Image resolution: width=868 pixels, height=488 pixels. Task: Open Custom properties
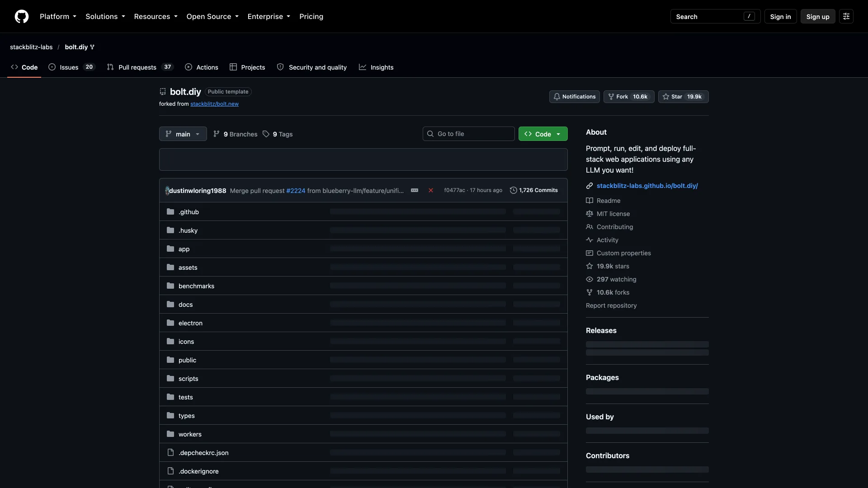[618, 253]
